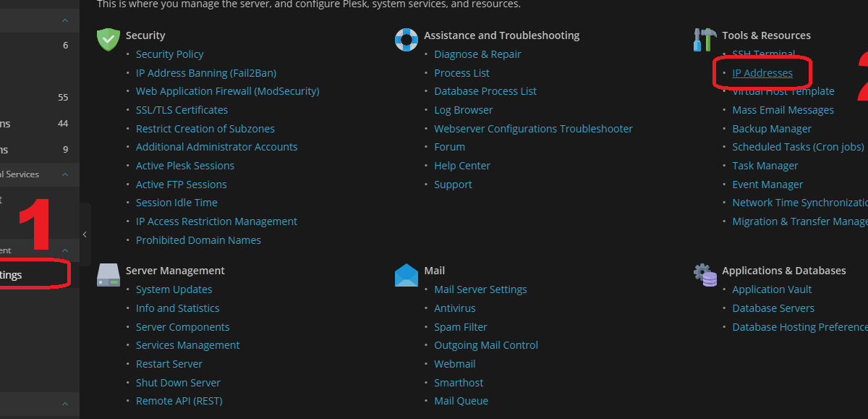
Task: Click the Assistance and Troubleshooting lifebuoy icon
Action: pyautogui.click(x=407, y=40)
